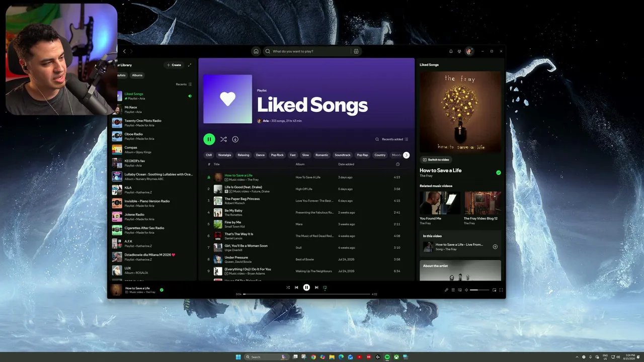Open the lyrics microphone icon
The height and width of the screenshot is (362, 644).
pyautogui.click(x=446, y=290)
